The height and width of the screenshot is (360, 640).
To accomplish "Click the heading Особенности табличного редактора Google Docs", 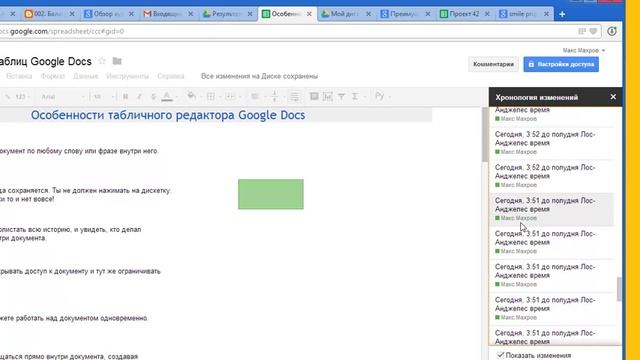I will pos(168,115).
